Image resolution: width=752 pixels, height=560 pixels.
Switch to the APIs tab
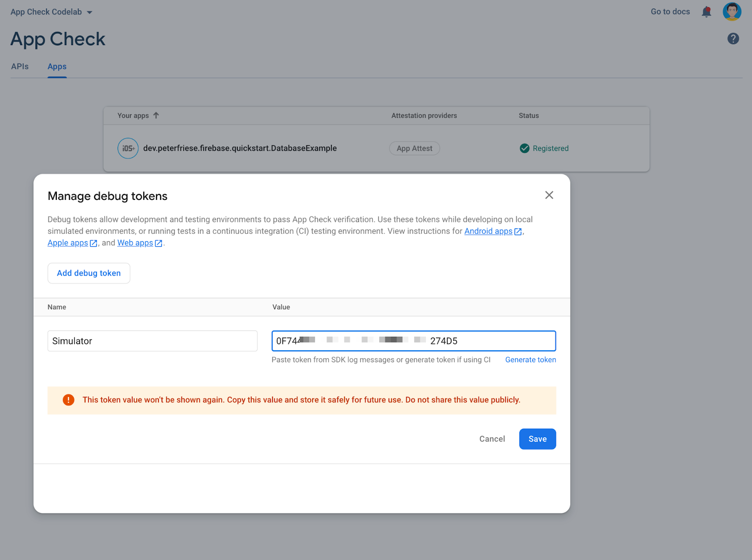20,67
